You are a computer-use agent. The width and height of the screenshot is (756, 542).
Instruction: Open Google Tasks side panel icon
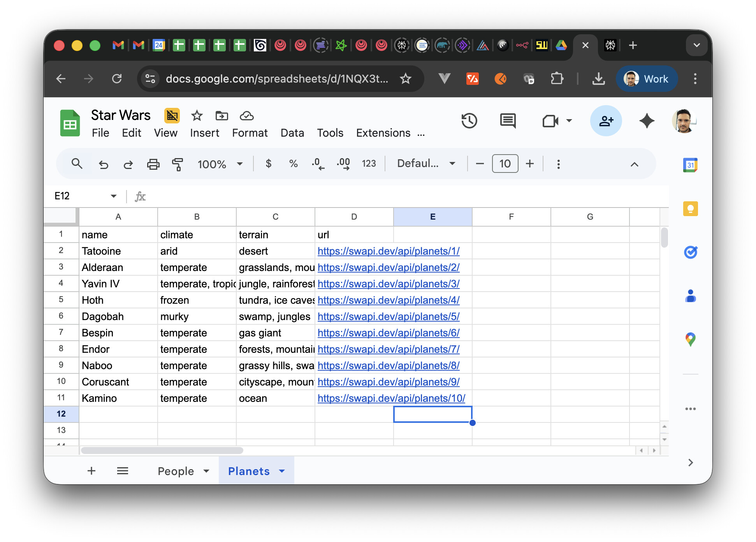tap(690, 252)
